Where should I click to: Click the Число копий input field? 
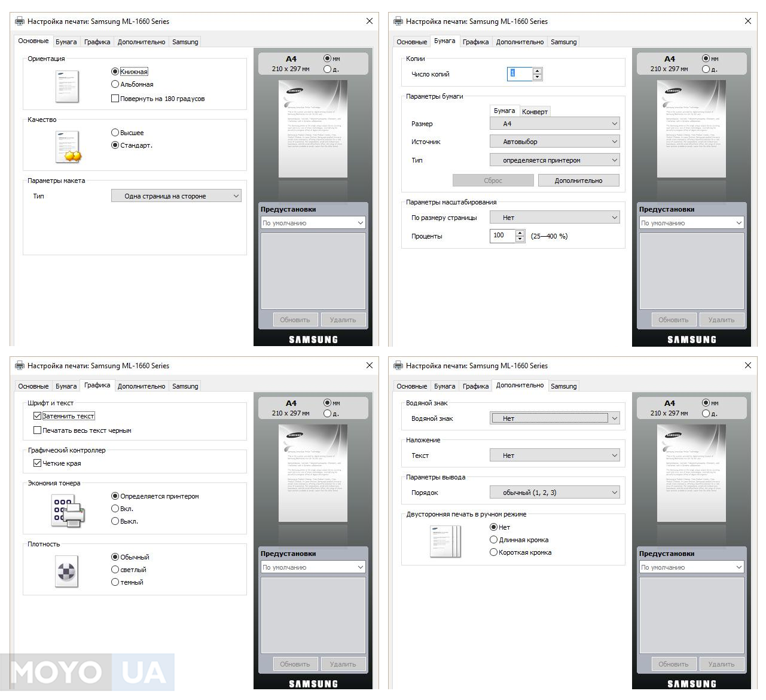tap(520, 74)
